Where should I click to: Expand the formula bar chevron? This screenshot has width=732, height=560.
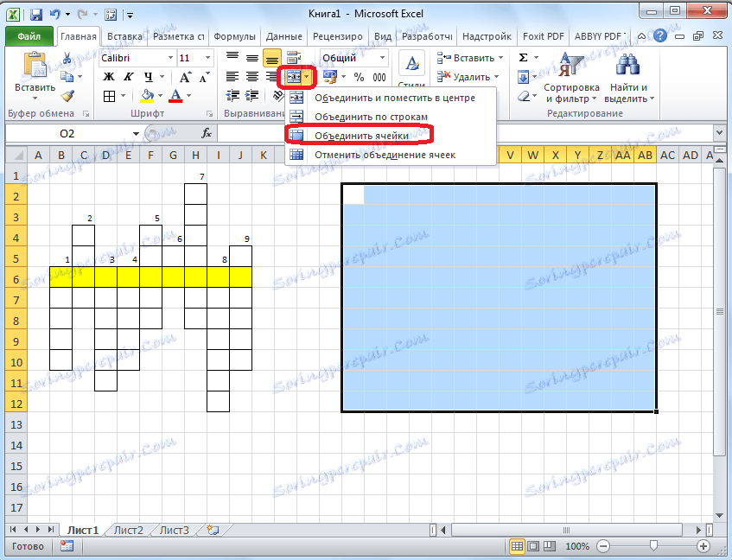click(719, 133)
